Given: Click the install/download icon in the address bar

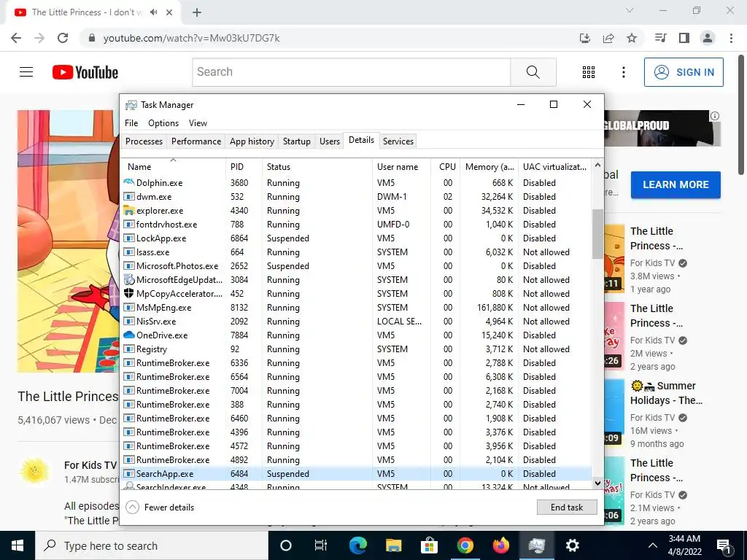Looking at the screenshot, I should tap(585, 38).
